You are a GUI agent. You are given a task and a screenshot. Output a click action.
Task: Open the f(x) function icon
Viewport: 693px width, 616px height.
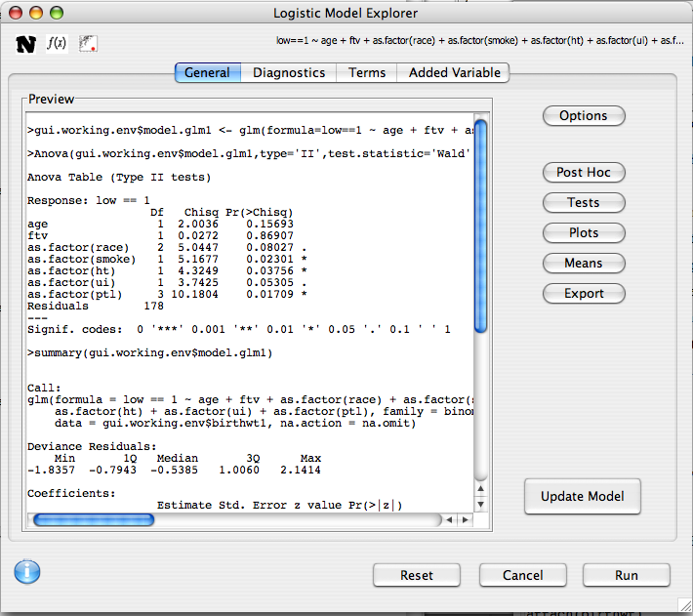tap(57, 43)
